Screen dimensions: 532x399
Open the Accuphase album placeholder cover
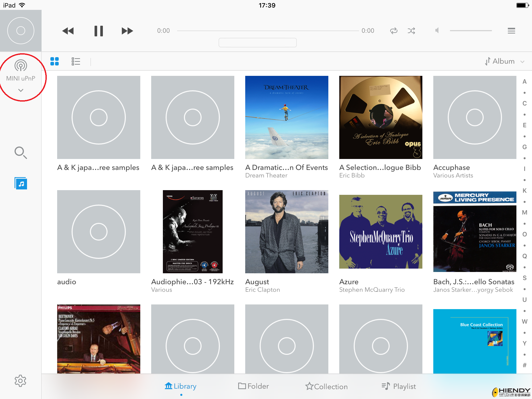475,117
